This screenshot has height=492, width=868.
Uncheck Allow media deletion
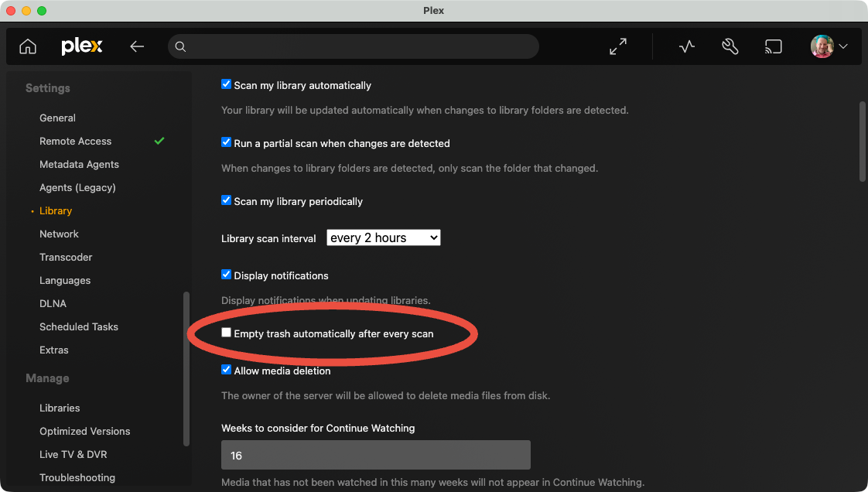(x=226, y=370)
